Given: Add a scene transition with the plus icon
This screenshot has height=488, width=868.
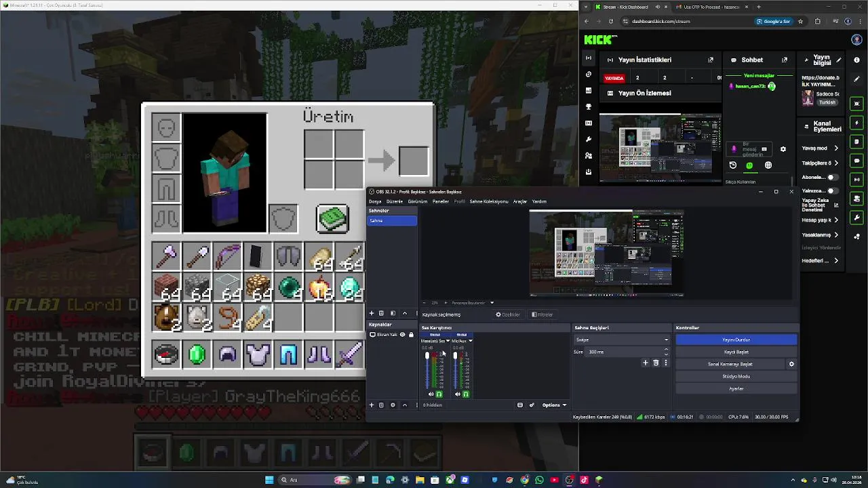Looking at the screenshot, I should point(646,363).
